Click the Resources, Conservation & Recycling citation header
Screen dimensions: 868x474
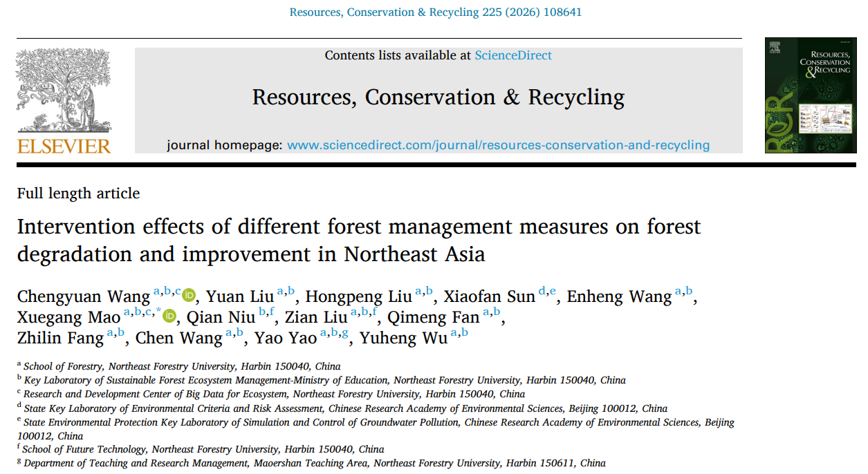(436, 12)
